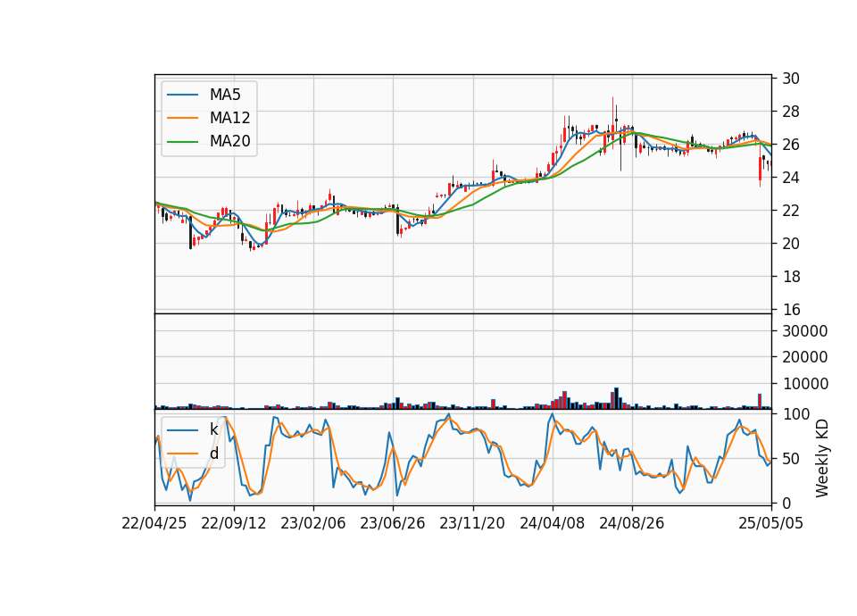Image resolution: width=857 pixels, height=616 pixels.
Task: Click the 23/11/20 date label
Action: 472,523
